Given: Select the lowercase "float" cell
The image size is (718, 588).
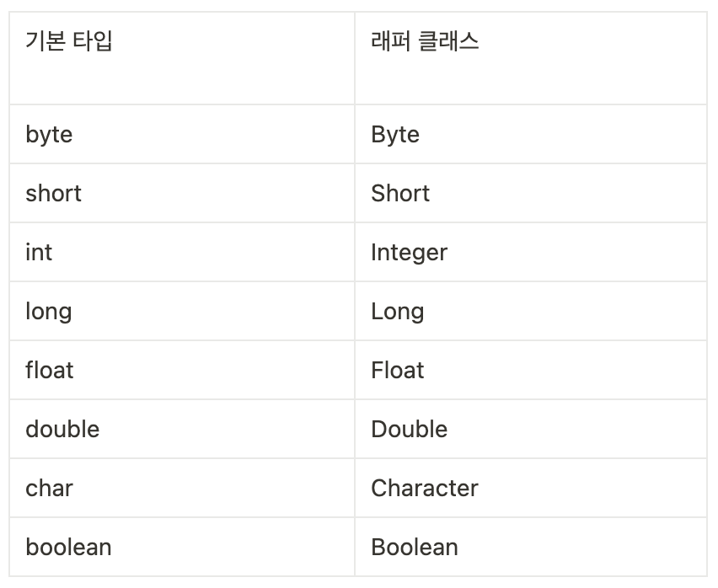Looking at the screenshot, I should (50, 370).
